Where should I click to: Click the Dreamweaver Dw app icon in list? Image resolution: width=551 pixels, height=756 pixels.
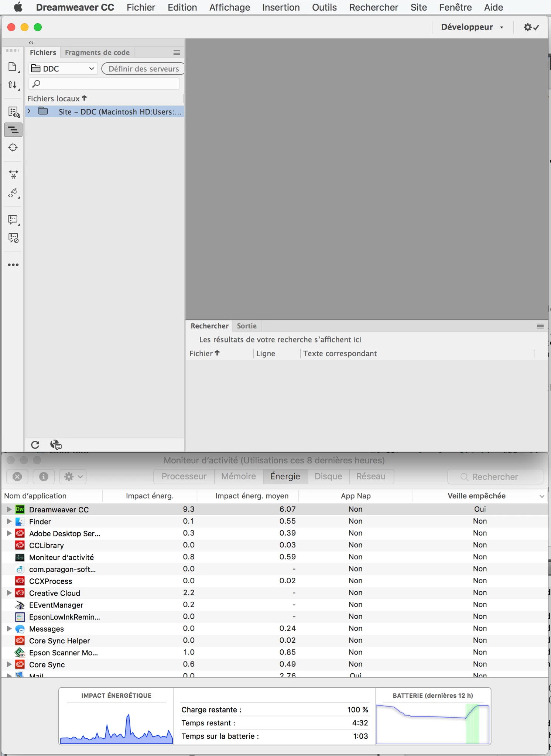pyautogui.click(x=20, y=509)
